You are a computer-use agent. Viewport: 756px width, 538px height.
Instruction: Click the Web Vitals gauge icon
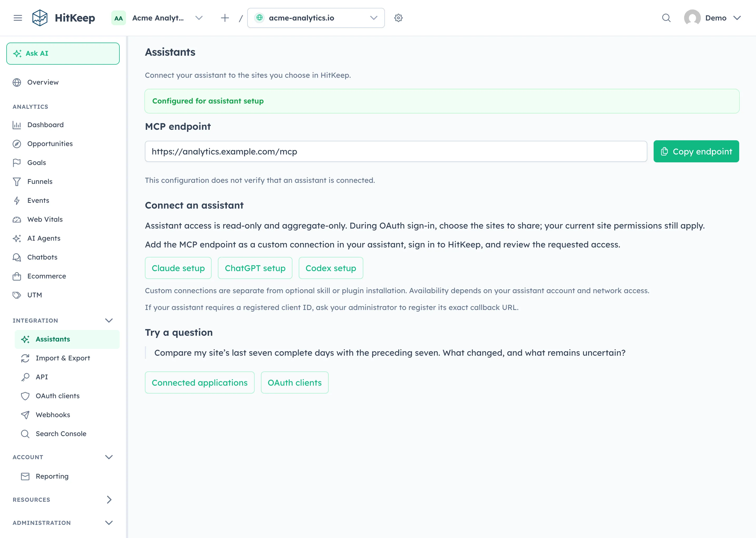tap(17, 219)
